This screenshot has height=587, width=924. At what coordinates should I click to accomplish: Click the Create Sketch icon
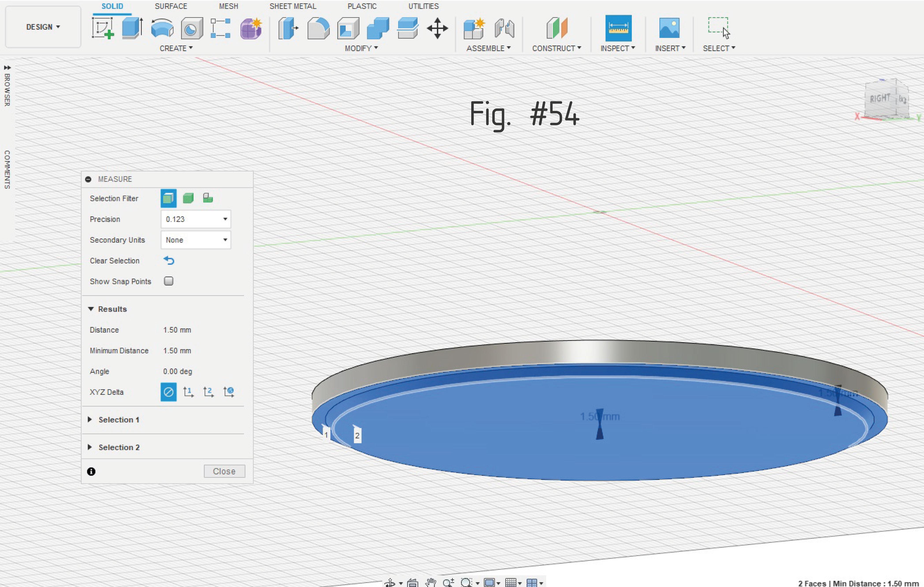pyautogui.click(x=102, y=28)
